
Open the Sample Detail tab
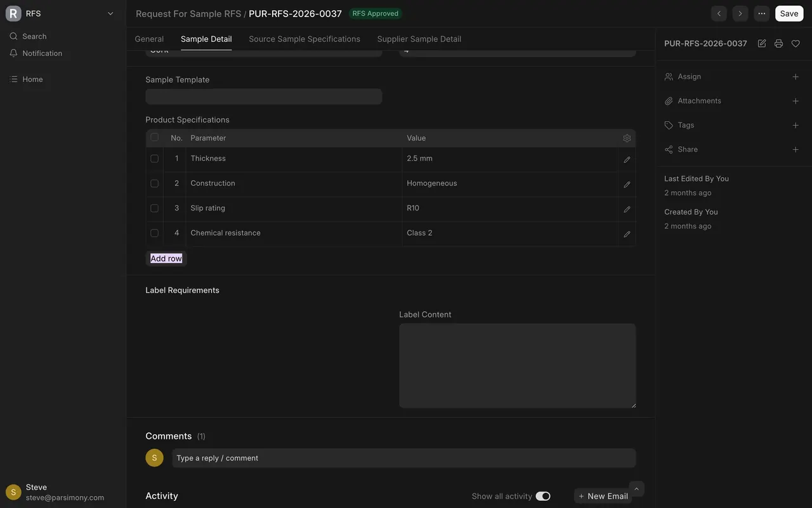(206, 39)
